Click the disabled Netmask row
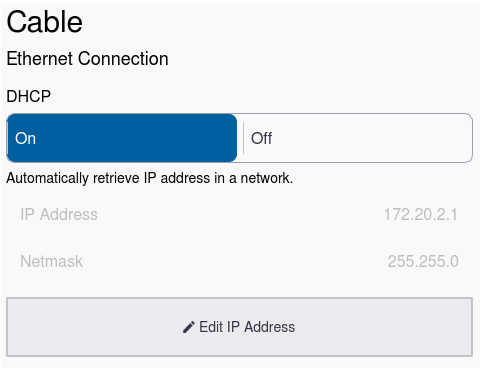481x368 pixels. click(x=239, y=261)
